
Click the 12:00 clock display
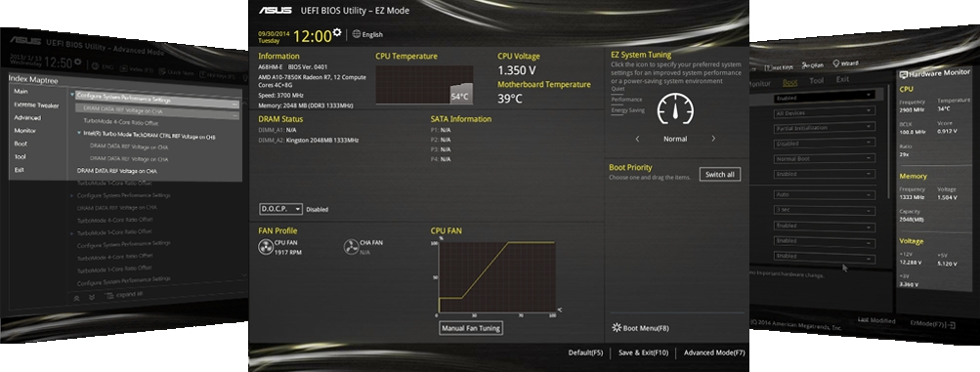[x=312, y=36]
